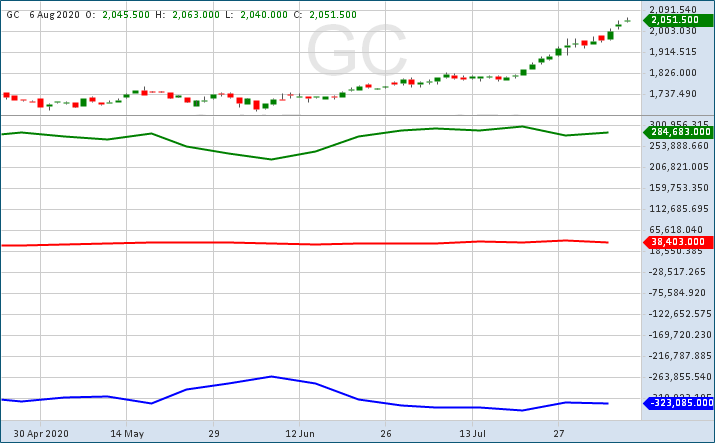Click the high value 2,063.000
715x443 pixels.
point(196,15)
